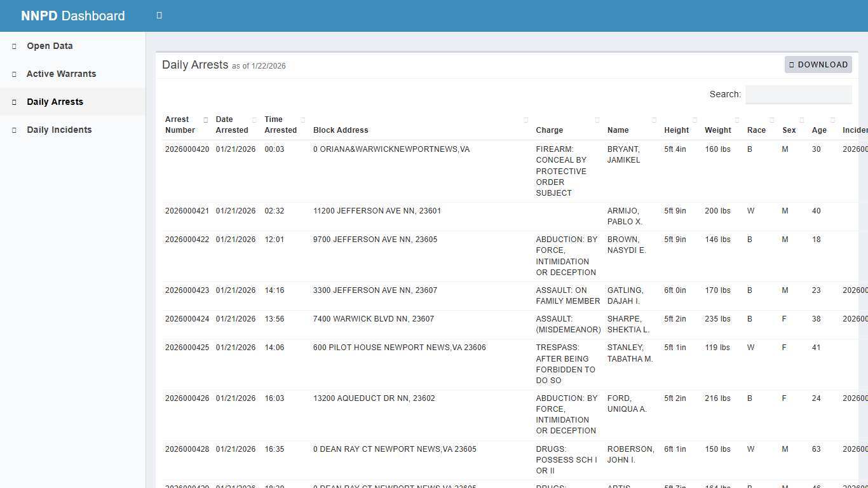Click the Active Warrants sidebar icon

(x=13, y=74)
